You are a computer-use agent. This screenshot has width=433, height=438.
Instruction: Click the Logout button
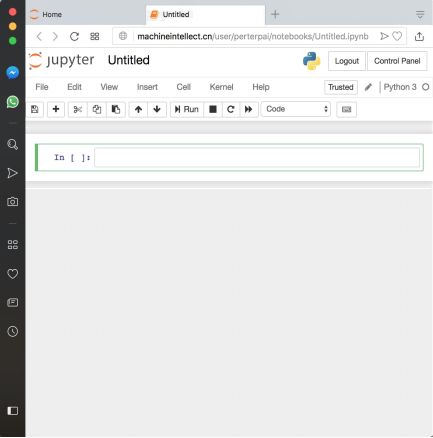coord(347,61)
